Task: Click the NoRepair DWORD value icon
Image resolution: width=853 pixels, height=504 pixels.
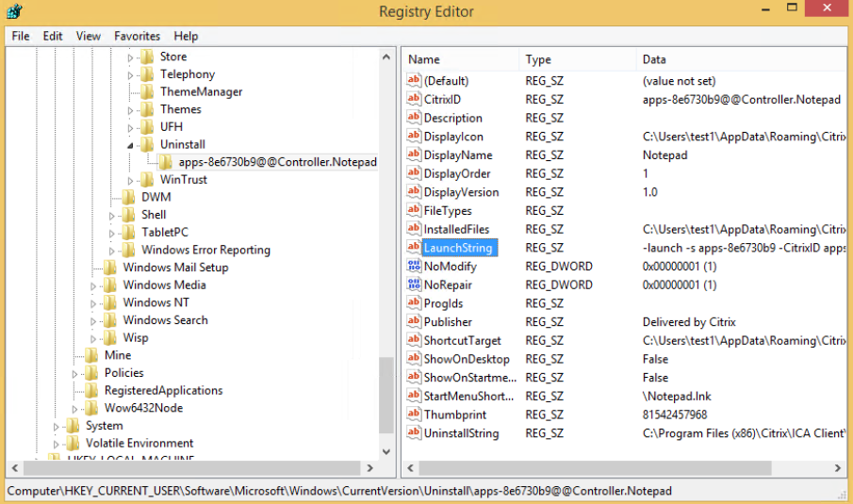Action: pos(414,285)
